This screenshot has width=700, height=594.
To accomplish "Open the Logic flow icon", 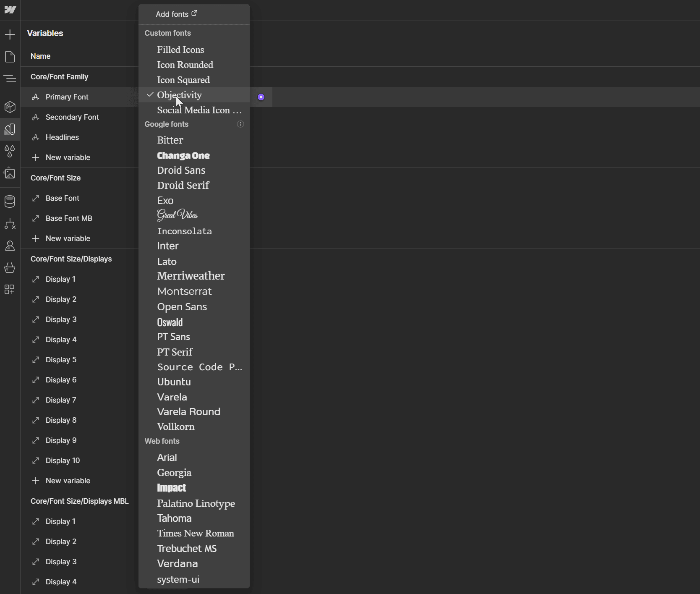I will coord(10,224).
